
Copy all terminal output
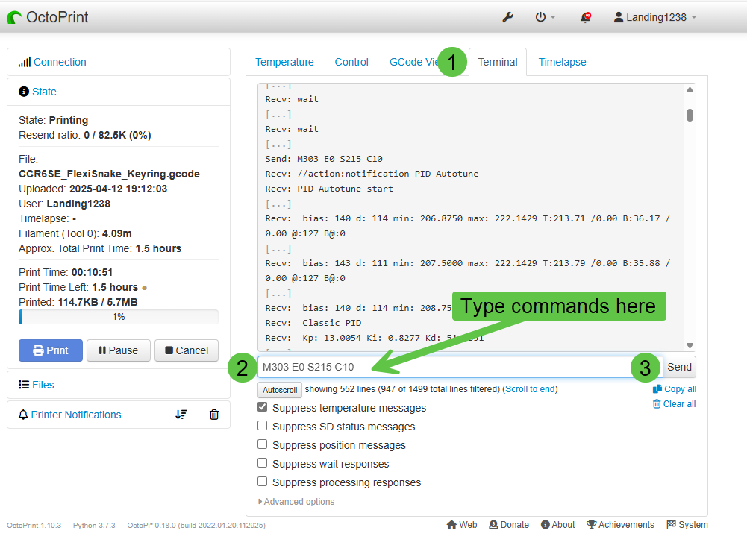(x=675, y=389)
